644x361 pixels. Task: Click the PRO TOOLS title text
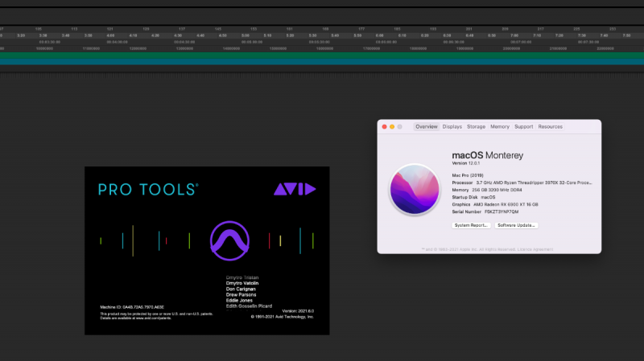tap(147, 190)
